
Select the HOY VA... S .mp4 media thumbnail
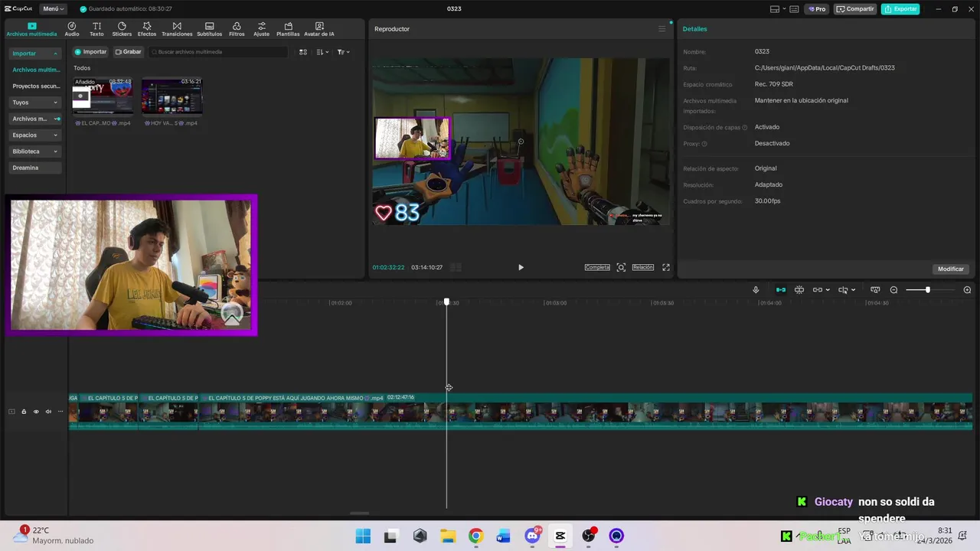coord(172,96)
